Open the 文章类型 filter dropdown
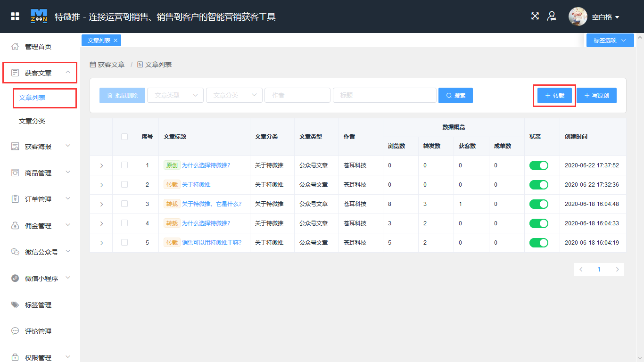Viewport: 644px width, 362px height. pyautogui.click(x=175, y=95)
